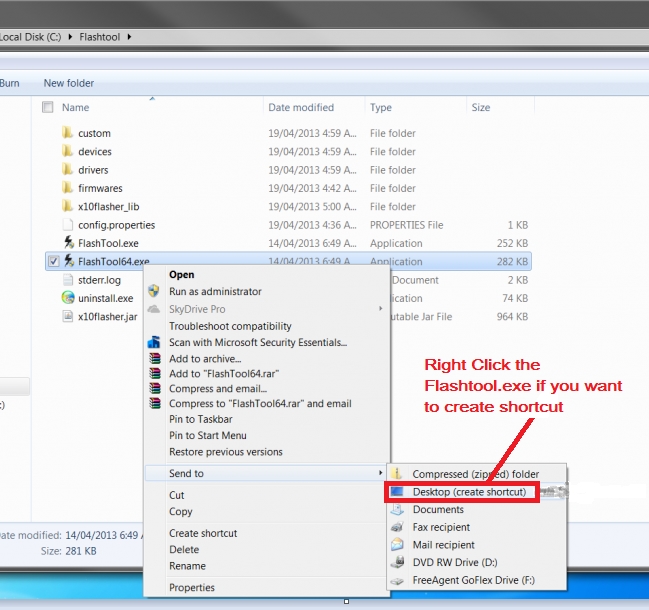Select Troubleshoot compatibility
Viewport: 649px width, 610px height.
click(x=230, y=326)
